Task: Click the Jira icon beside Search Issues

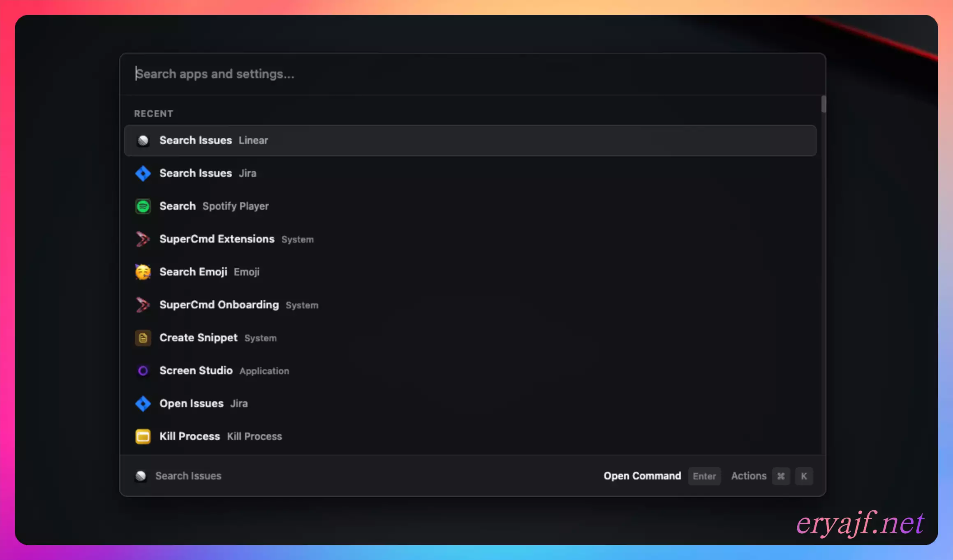Action: click(x=143, y=174)
